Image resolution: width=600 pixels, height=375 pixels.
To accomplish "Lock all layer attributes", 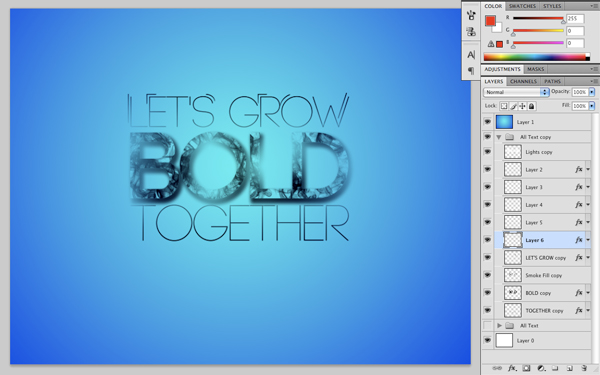I will coord(532,106).
